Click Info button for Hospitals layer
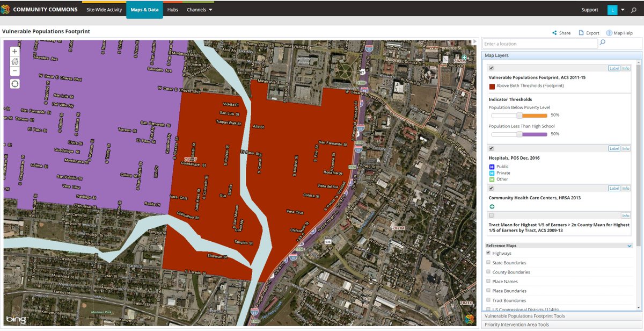Viewport: 644px width, 331px height. click(626, 148)
